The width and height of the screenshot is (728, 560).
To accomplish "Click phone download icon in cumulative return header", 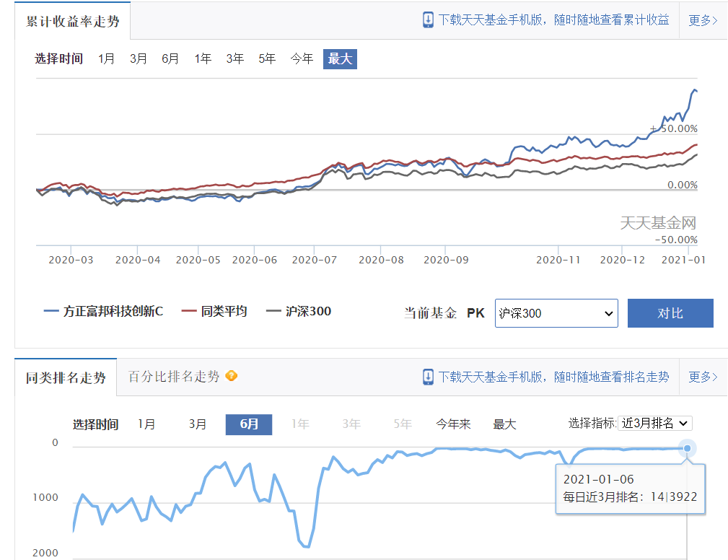I will click(x=428, y=20).
